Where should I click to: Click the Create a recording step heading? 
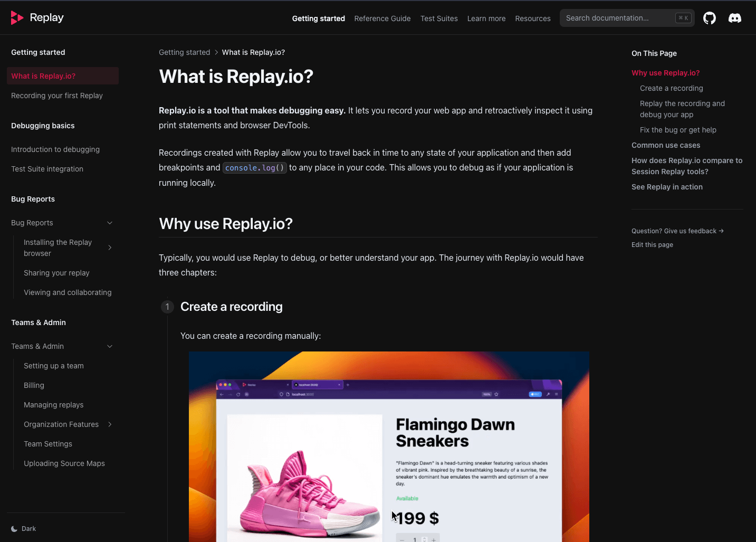tap(231, 307)
